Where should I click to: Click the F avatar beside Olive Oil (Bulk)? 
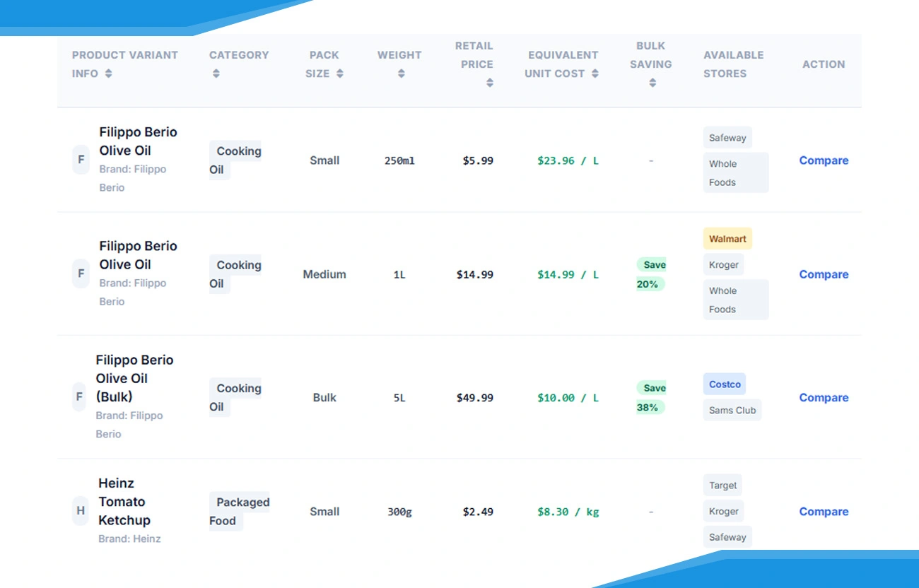pyautogui.click(x=79, y=397)
